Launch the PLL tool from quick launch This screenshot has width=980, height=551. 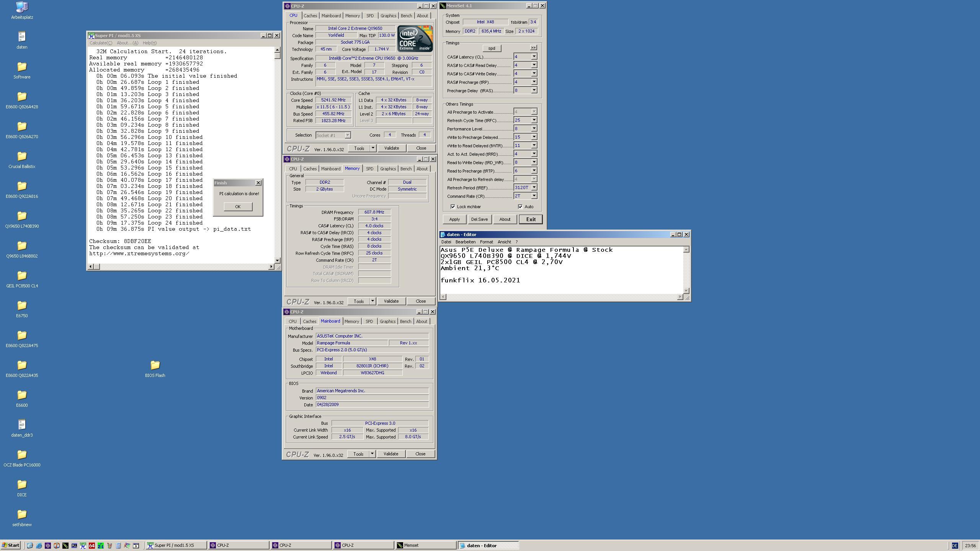click(74, 546)
